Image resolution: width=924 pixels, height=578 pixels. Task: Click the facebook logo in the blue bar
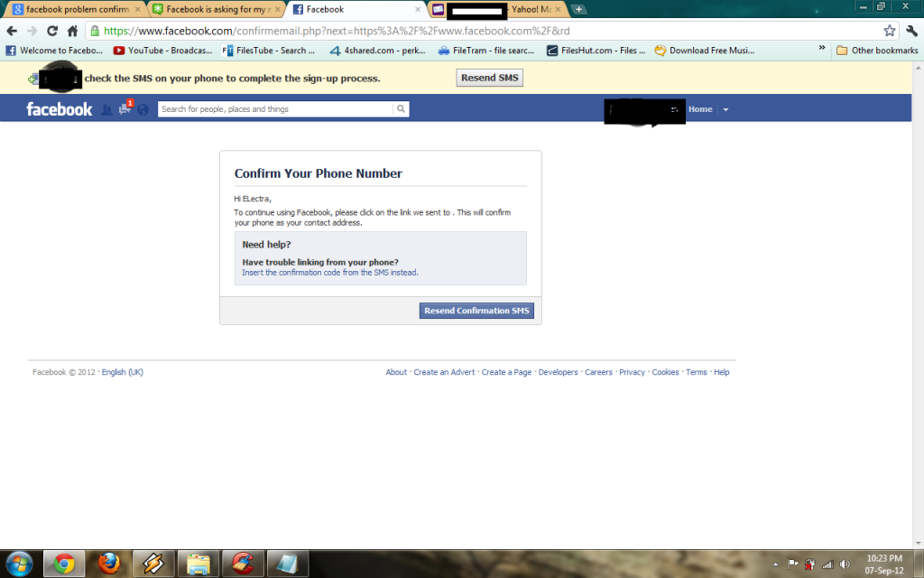[59, 109]
